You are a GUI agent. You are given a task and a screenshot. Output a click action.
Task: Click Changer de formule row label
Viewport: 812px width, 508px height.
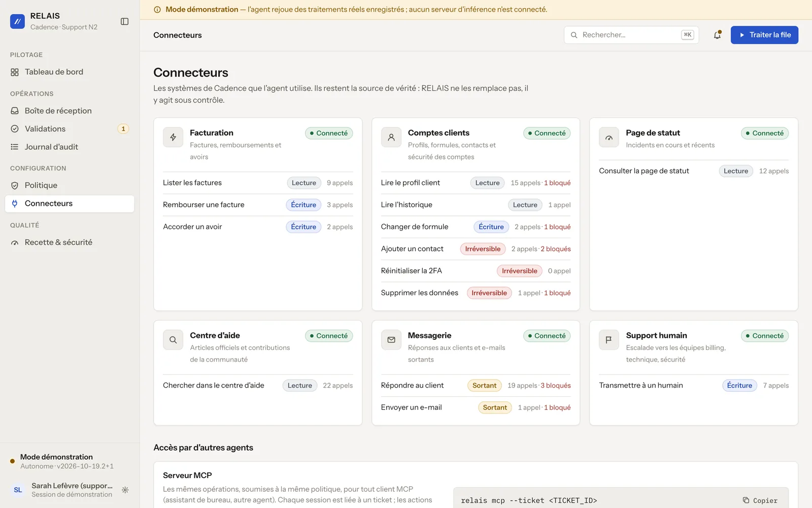tap(415, 227)
